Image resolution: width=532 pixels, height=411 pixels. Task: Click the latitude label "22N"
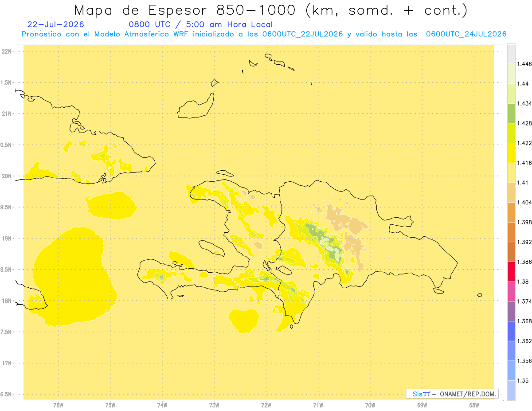[7, 51]
